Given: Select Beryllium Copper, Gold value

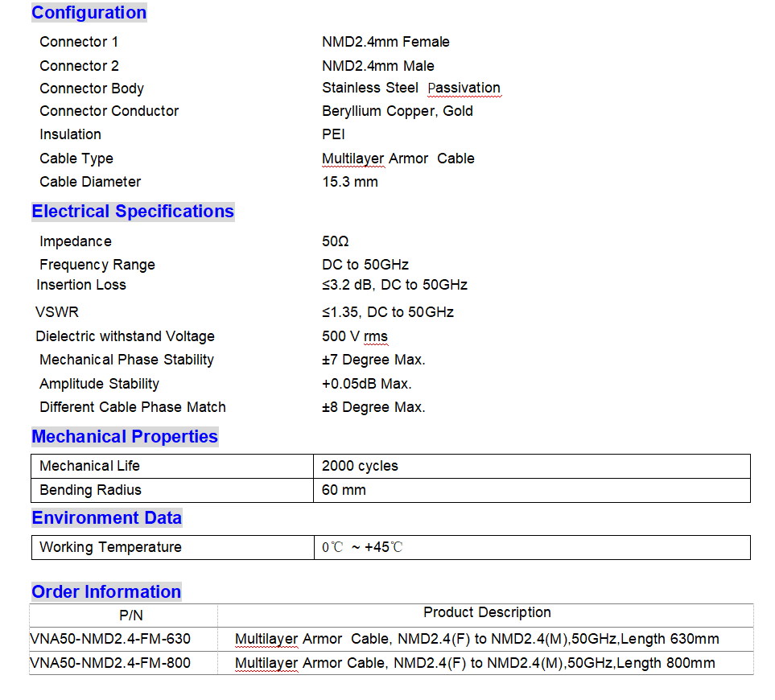Looking at the screenshot, I should [x=398, y=111].
